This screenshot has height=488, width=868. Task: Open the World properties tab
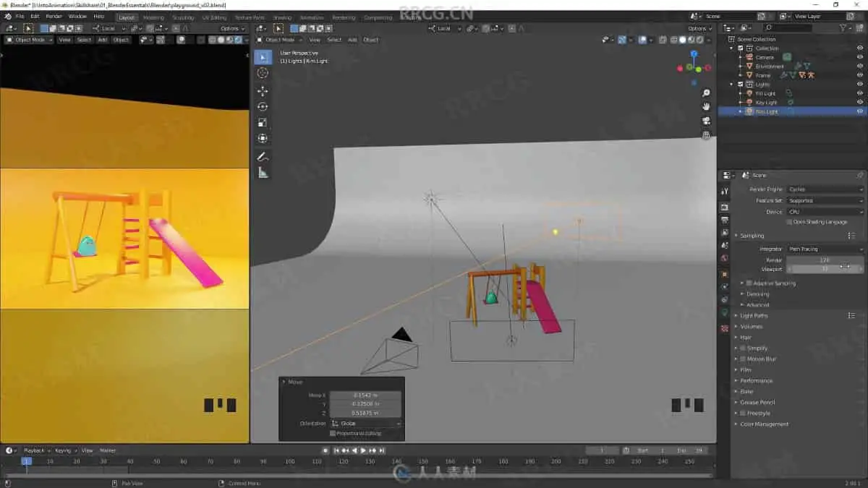coord(725,258)
